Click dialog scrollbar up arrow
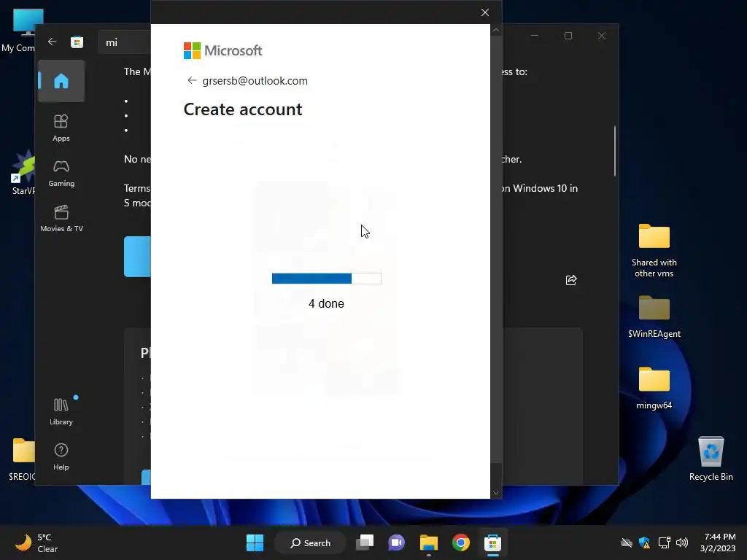The height and width of the screenshot is (560, 747). tap(496, 30)
